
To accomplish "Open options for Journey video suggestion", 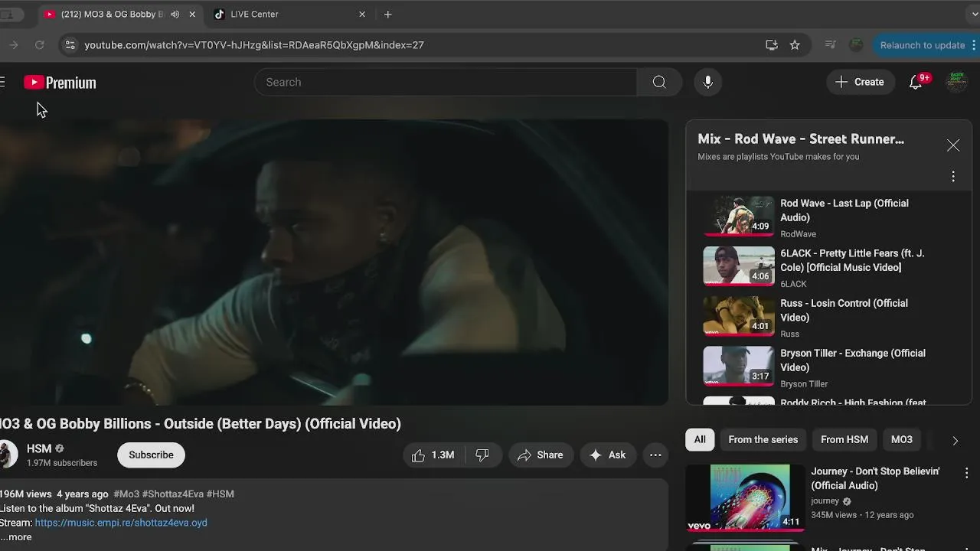I will (x=966, y=474).
